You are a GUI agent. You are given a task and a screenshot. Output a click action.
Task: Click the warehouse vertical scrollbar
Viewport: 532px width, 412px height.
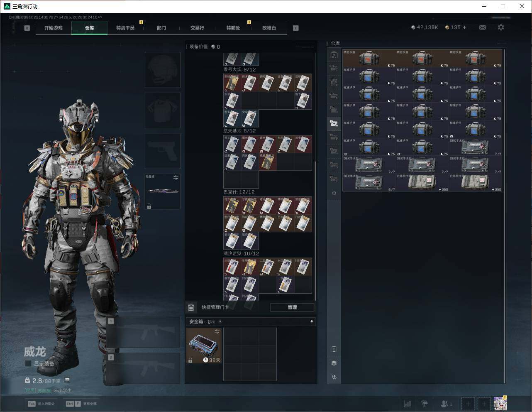504,216
